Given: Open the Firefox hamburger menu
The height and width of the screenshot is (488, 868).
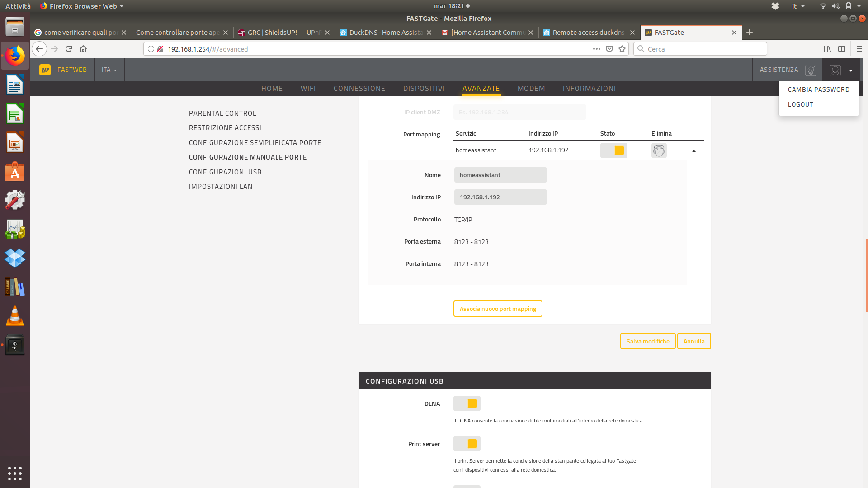Looking at the screenshot, I should [x=859, y=49].
